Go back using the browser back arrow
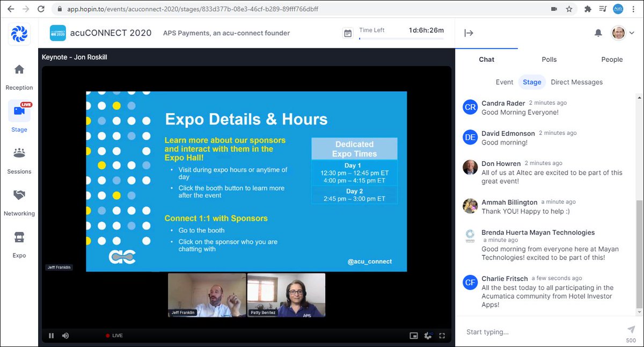Image resolution: width=644 pixels, height=347 pixels. [12, 9]
